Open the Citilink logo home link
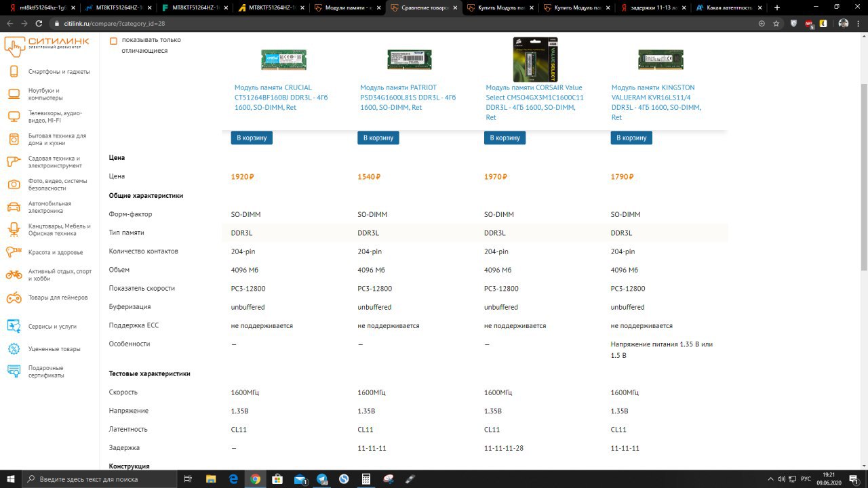This screenshot has width=868, height=488. (x=47, y=45)
